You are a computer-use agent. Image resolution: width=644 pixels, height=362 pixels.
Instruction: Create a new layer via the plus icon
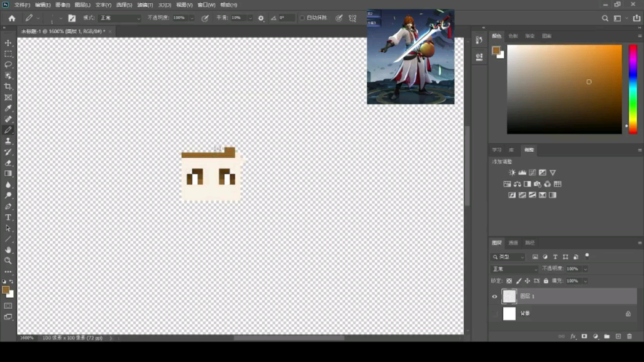(x=618, y=336)
